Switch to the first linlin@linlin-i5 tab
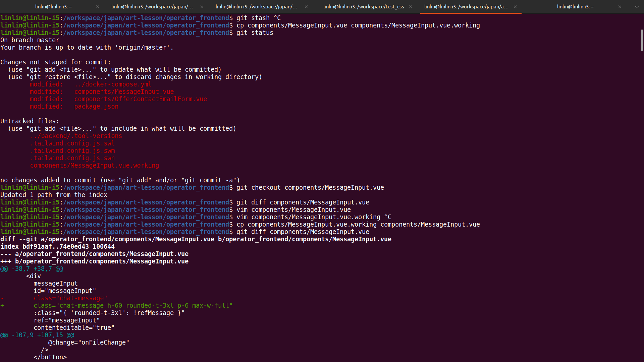Image resolution: width=644 pixels, height=362 pixels. point(54,7)
